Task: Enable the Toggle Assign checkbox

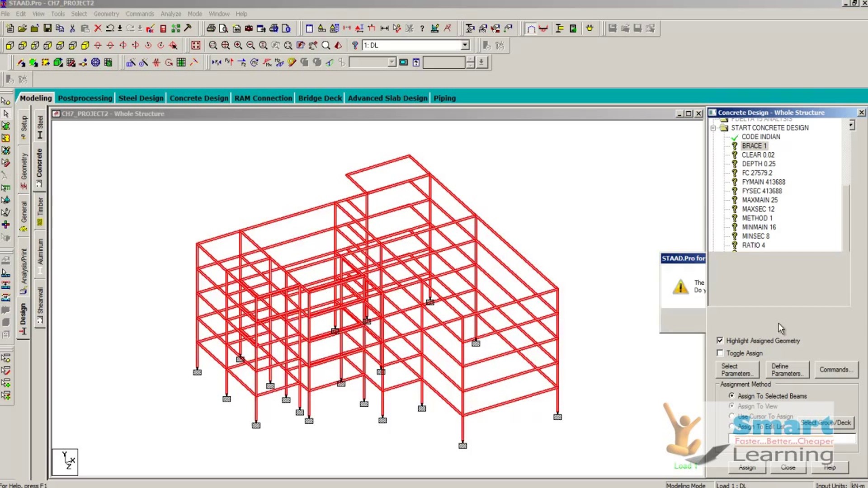Action: (720, 353)
